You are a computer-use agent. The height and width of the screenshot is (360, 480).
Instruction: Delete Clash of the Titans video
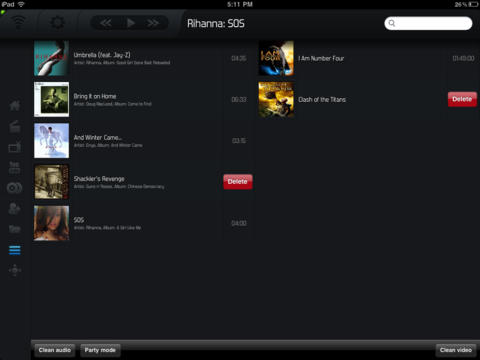point(462,99)
